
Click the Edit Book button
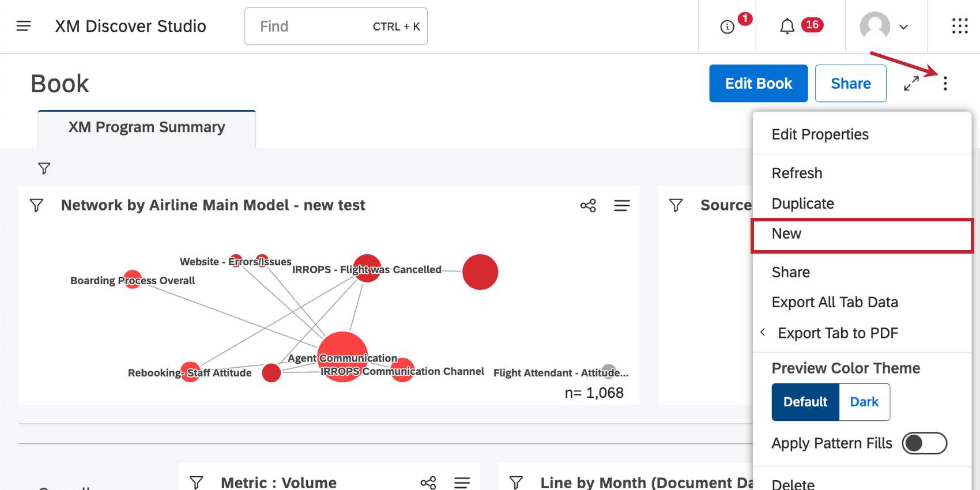pyautogui.click(x=758, y=84)
